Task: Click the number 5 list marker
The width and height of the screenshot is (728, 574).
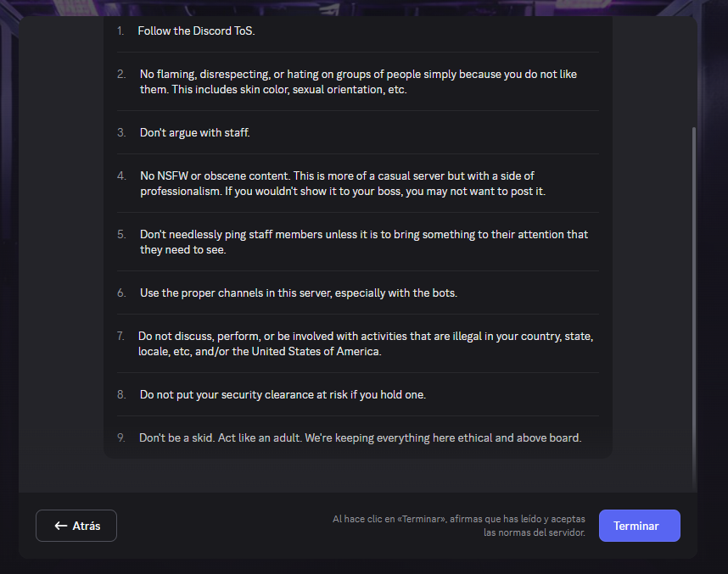Action: coord(121,234)
